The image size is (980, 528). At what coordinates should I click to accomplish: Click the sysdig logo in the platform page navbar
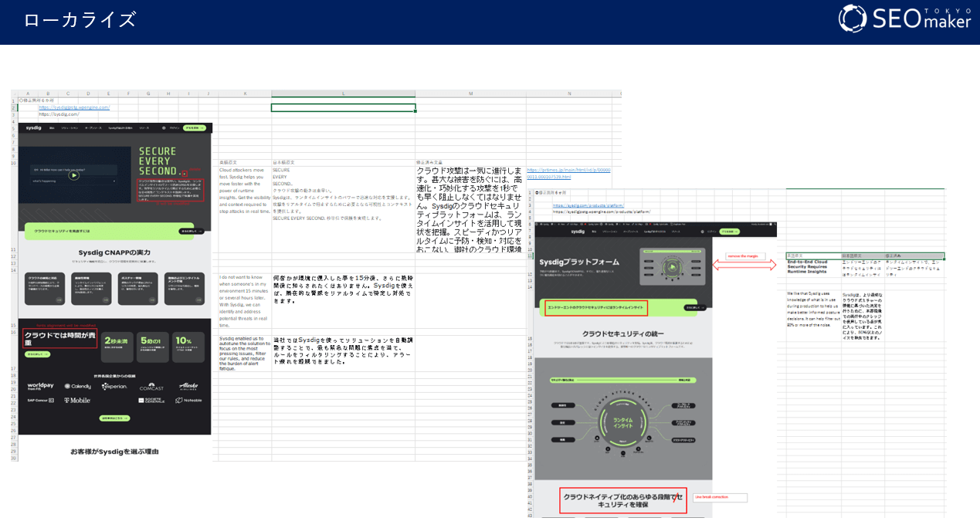(578, 231)
